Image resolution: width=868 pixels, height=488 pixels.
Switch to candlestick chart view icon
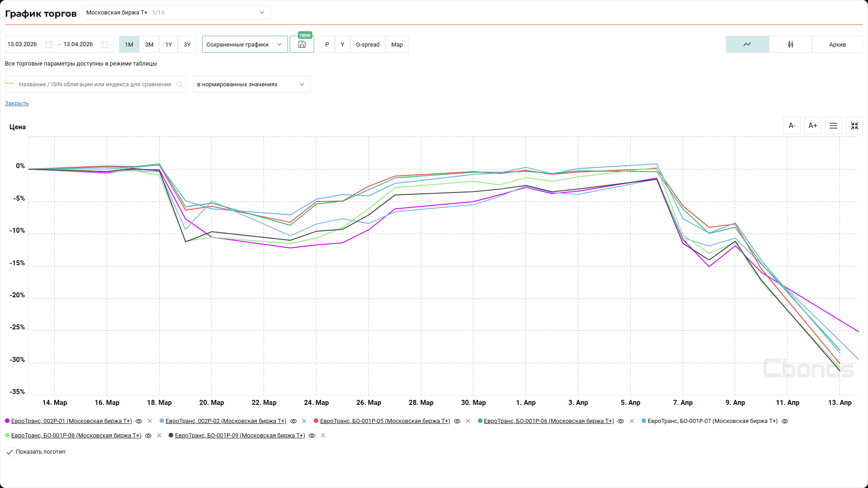pos(790,44)
